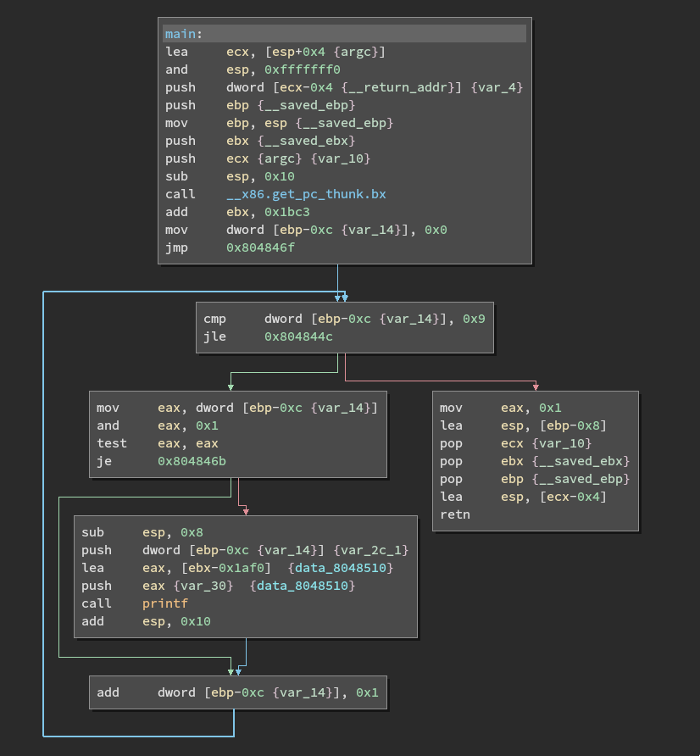
Task: Open the printf call target
Action: click(165, 603)
